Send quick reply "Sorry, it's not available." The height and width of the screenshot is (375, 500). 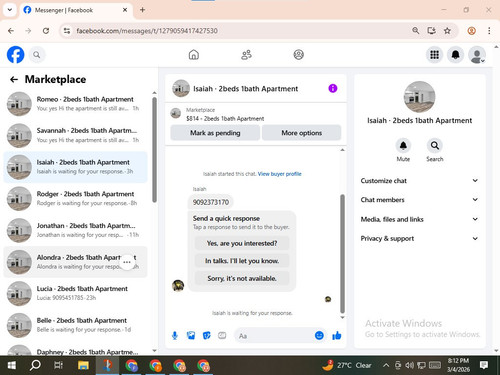pos(242,278)
